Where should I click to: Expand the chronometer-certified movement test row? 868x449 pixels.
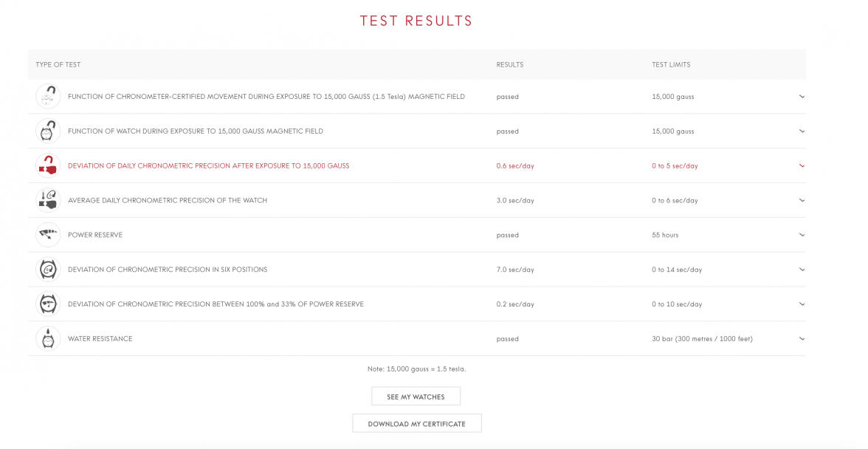coord(802,97)
